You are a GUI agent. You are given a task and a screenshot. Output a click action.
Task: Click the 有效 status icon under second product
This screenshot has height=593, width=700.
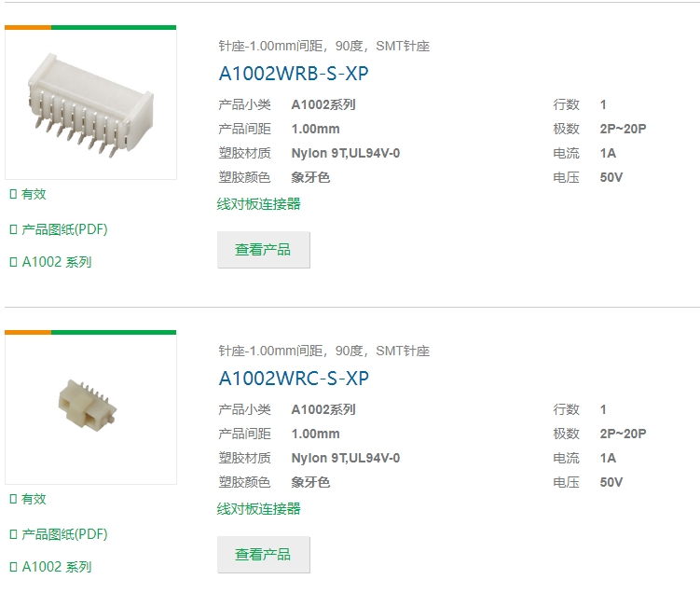(13, 499)
